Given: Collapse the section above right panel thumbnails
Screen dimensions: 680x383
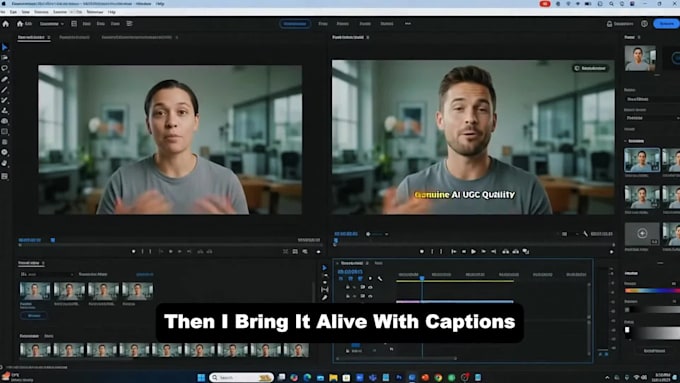Looking at the screenshot, I should click(x=626, y=141).
